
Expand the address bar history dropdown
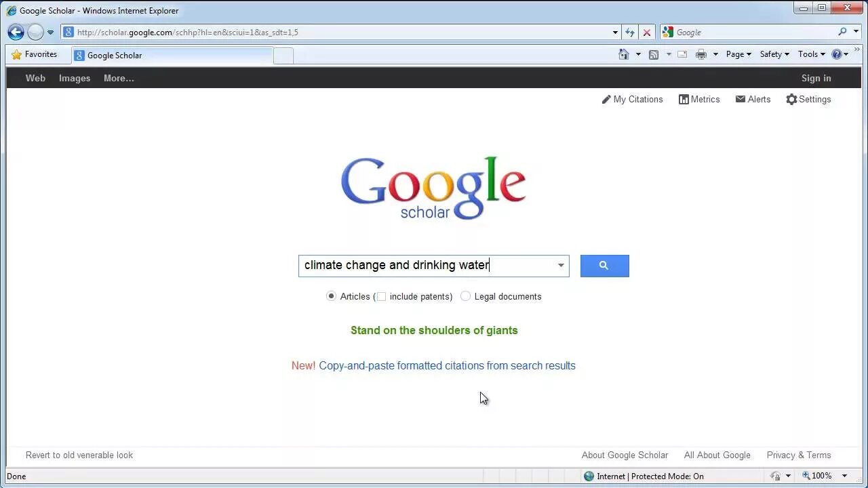pos(615,33)
